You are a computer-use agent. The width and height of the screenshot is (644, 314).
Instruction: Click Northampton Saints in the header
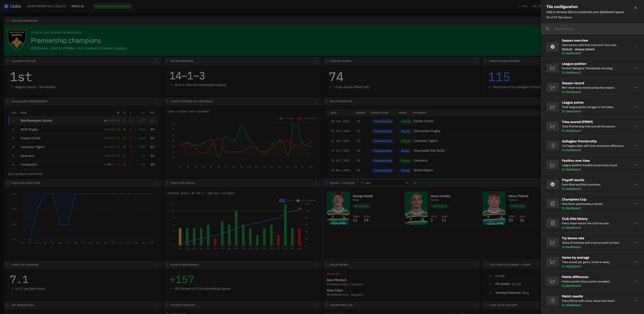click(46, 6)
